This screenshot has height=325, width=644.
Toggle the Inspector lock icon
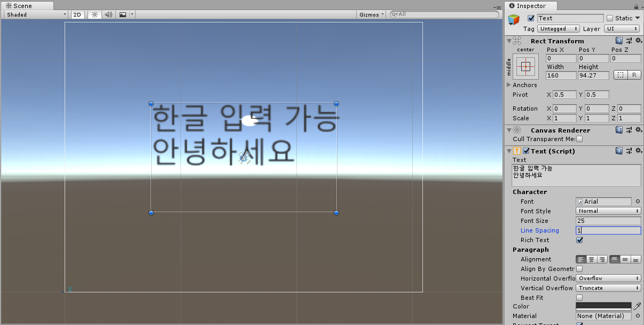[637, 6]
